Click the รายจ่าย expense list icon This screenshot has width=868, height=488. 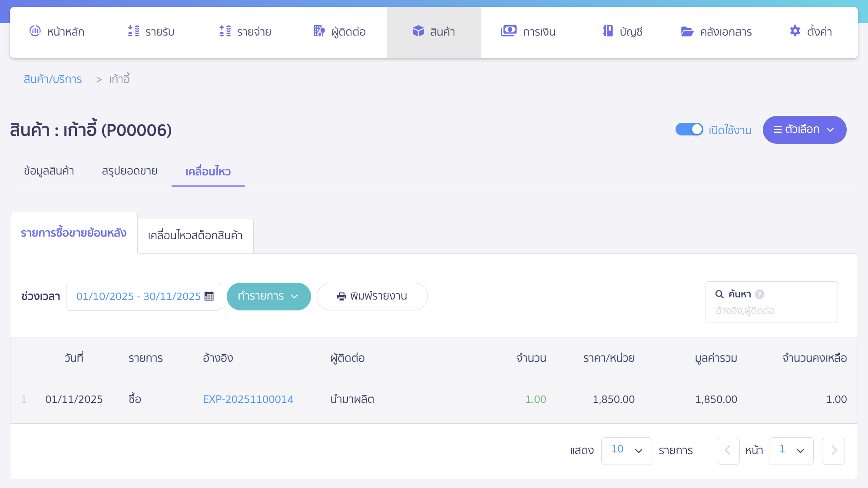(225, 31)
